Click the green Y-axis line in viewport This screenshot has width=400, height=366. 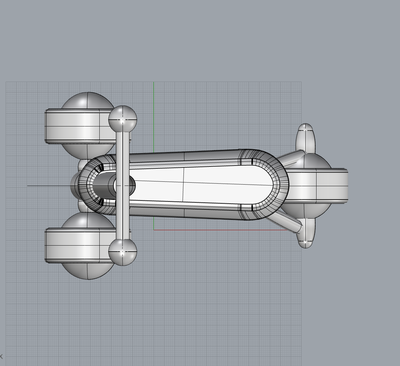(x=154, y=117)
